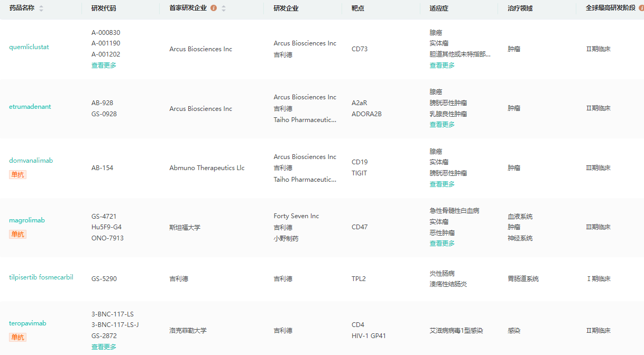Select code AB-154
The width and height of the screenshot is (644, 355).
pyautogui.click(x=103, y=168)
